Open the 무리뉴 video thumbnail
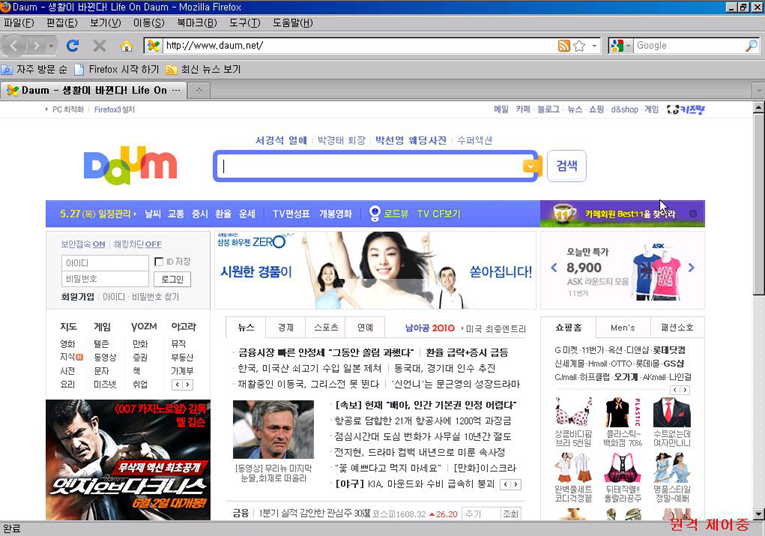The height and width of the screenshot is (536, 765). pos(273,429)
